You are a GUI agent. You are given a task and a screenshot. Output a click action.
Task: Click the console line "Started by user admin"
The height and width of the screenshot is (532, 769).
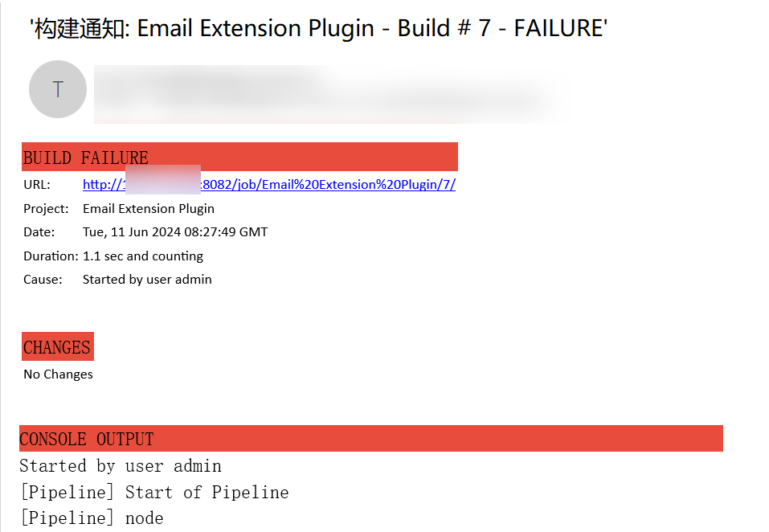point(121,466)
